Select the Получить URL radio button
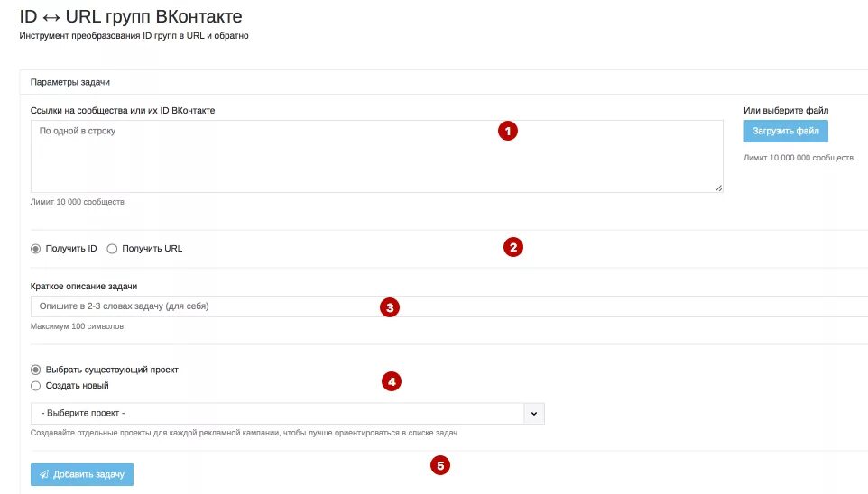Image resolution: width=868 pixels, height=494 pixels. [x=112, y=249]
